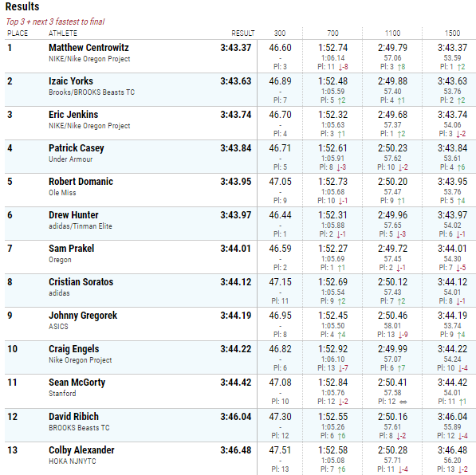Open Sam Prakel athlete page
Image resolution: width=476 pixels, height=475 pixels.
tap(71, 249)
